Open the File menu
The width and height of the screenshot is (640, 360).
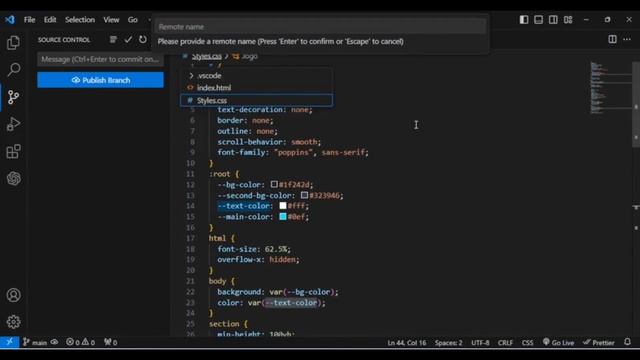pyautogui.click(x=29, y=20)
